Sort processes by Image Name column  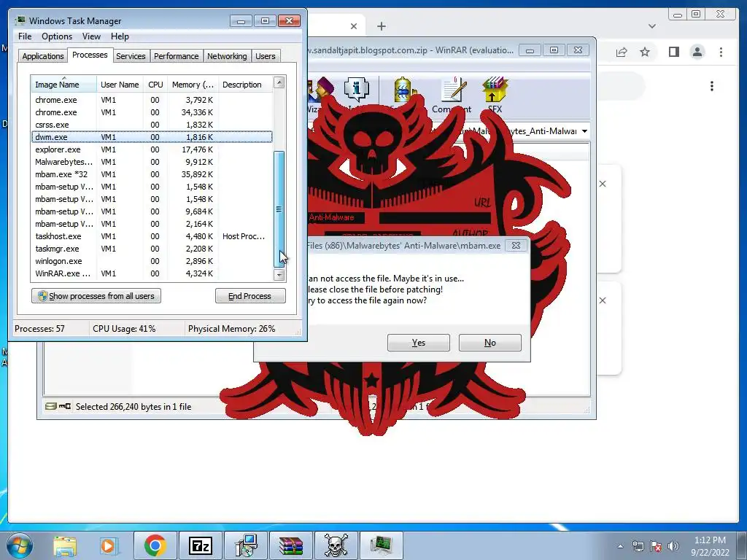coord(64,85)
